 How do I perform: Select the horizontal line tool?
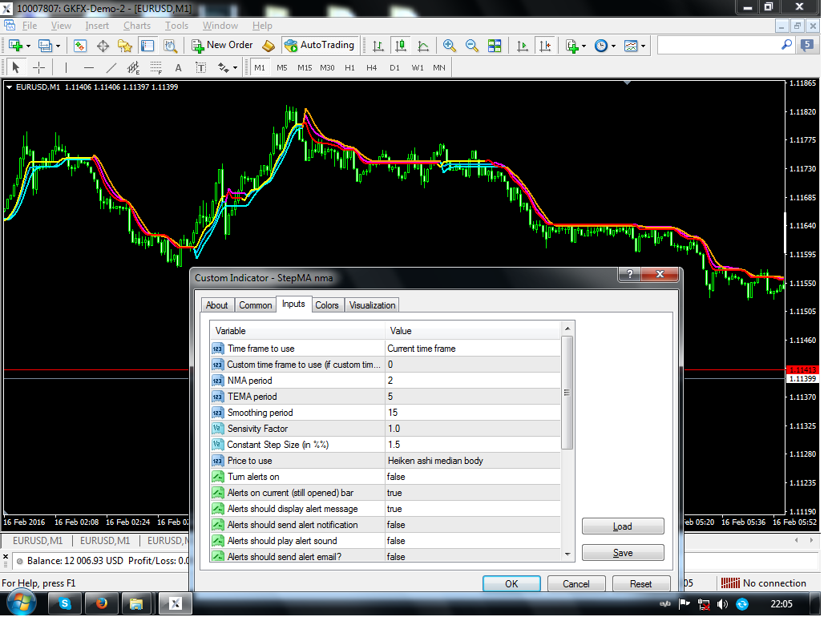pyautogui.click(x=89, y=68)
